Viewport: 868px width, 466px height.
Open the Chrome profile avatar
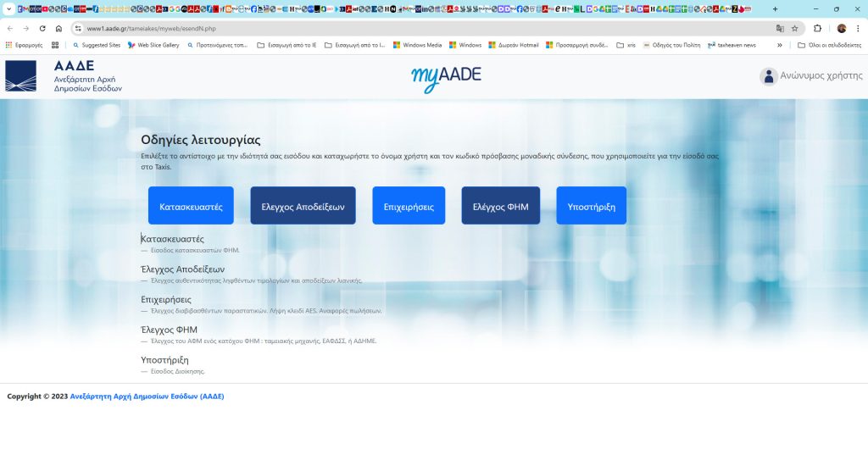842,28
